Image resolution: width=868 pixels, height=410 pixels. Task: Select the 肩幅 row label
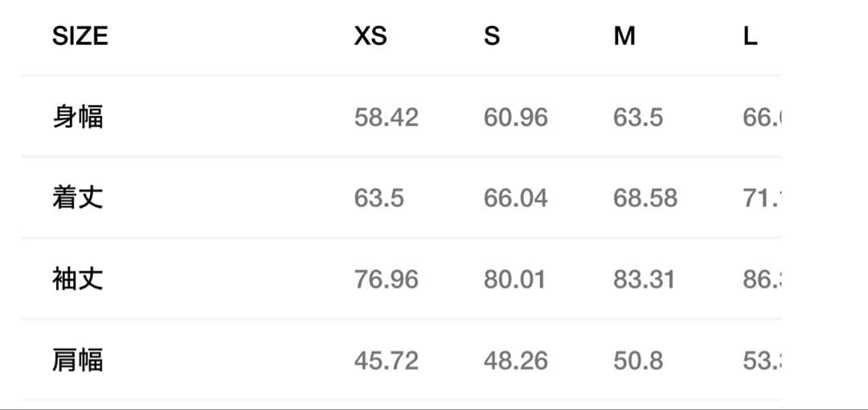click(x=78, y=360)
